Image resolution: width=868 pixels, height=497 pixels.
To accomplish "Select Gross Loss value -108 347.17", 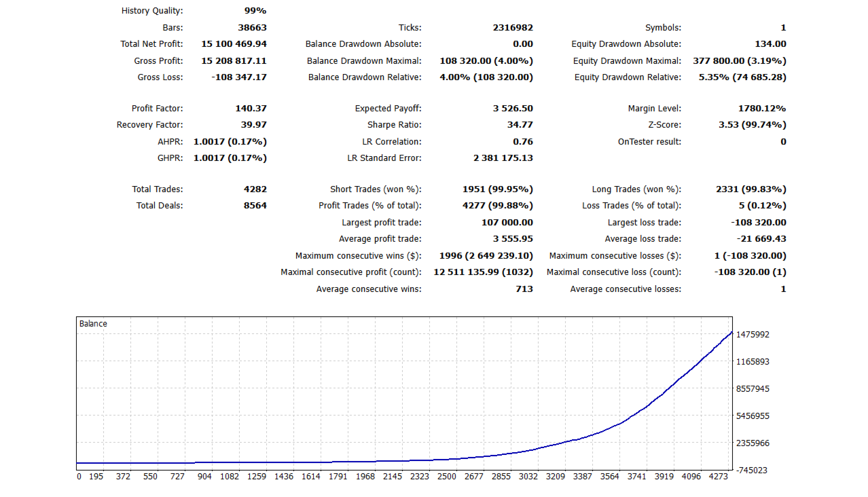I will pos(239,77).
